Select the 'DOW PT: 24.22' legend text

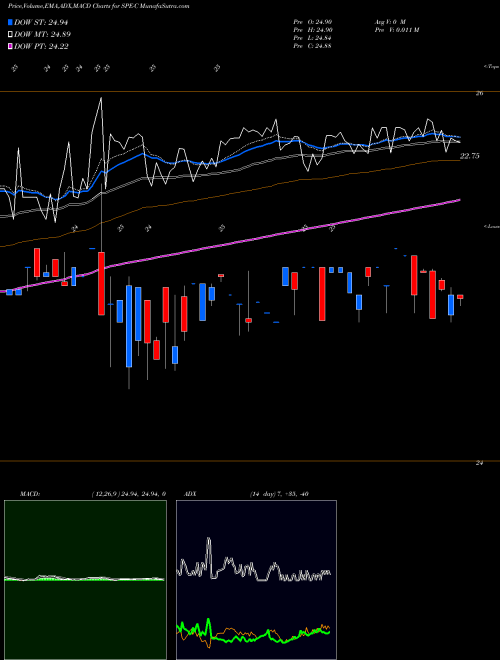pos(41,46)
